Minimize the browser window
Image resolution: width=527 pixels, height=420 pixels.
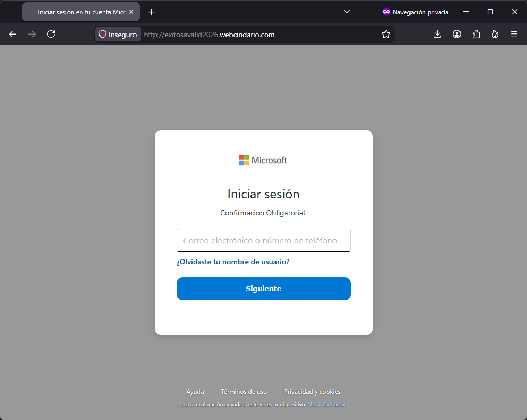[466, 12]
